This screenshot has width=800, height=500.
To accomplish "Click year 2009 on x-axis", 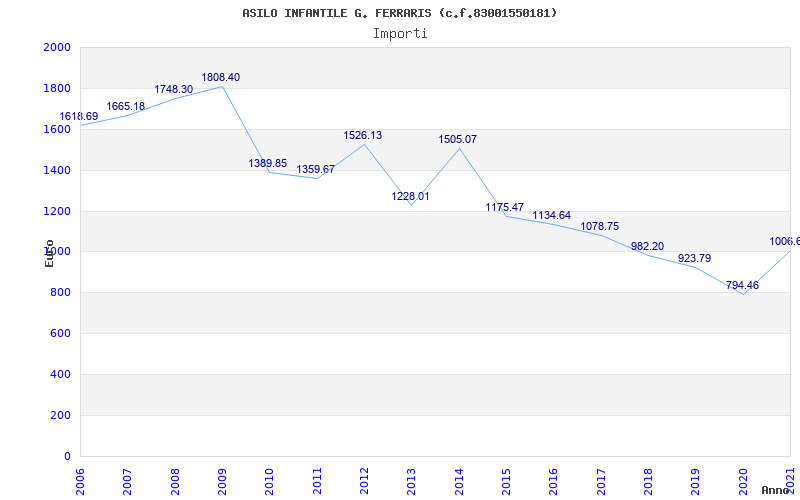I will click(222, 481).
